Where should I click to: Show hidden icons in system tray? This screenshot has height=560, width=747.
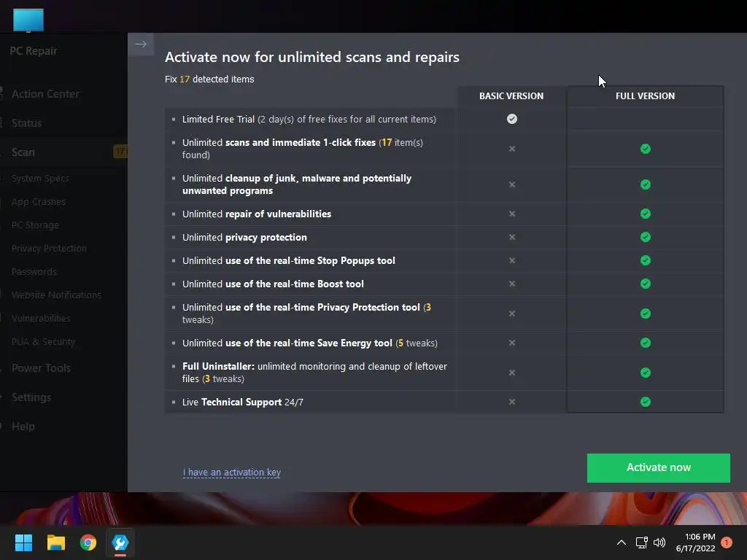coord(622,542)
